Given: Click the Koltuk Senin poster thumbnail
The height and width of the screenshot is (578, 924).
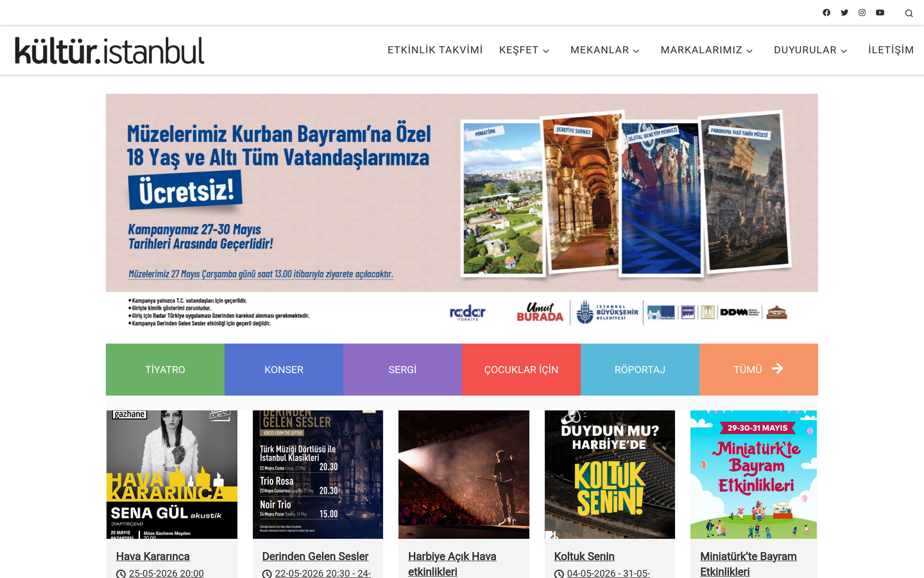Looking at the screenshot, I should tap(610, 475).
